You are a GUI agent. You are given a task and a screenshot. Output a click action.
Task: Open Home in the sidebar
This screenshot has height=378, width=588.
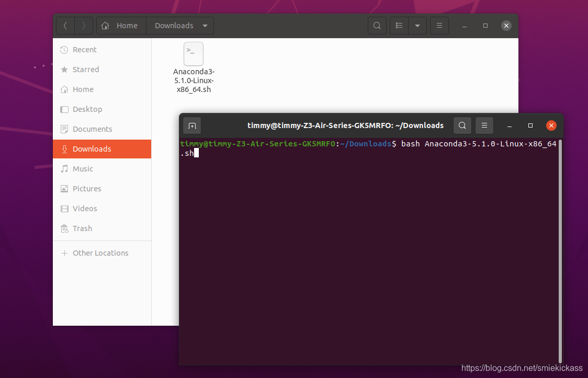click(102, 89)
